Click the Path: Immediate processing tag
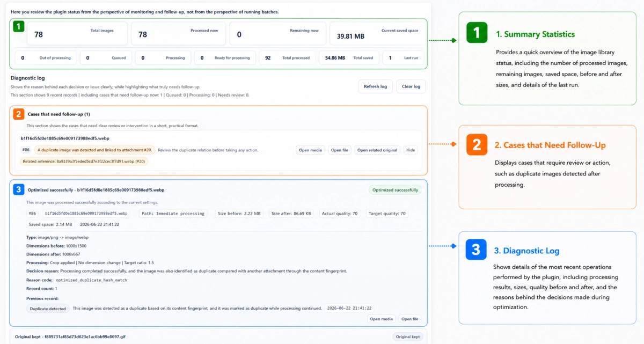 pos(173,214)
